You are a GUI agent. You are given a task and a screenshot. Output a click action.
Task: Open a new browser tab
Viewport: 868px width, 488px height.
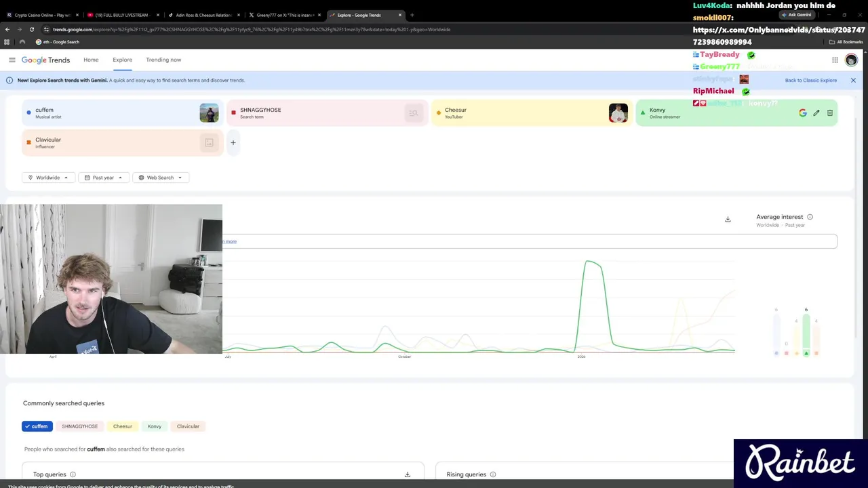coord(412,15)
